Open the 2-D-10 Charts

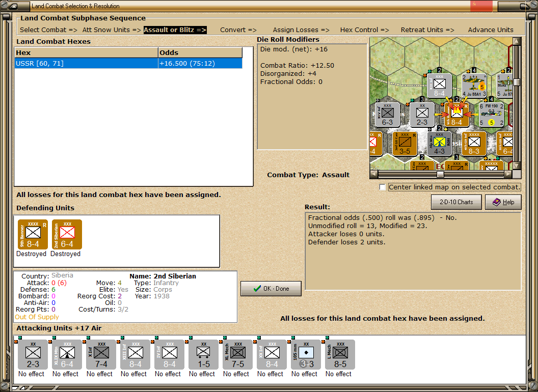tap(456, 202)
